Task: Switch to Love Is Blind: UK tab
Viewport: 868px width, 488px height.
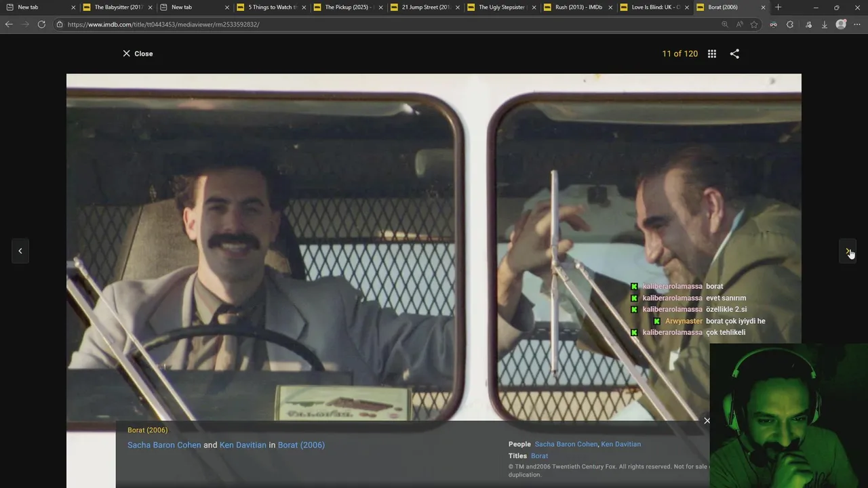Action: pos(654,7)
